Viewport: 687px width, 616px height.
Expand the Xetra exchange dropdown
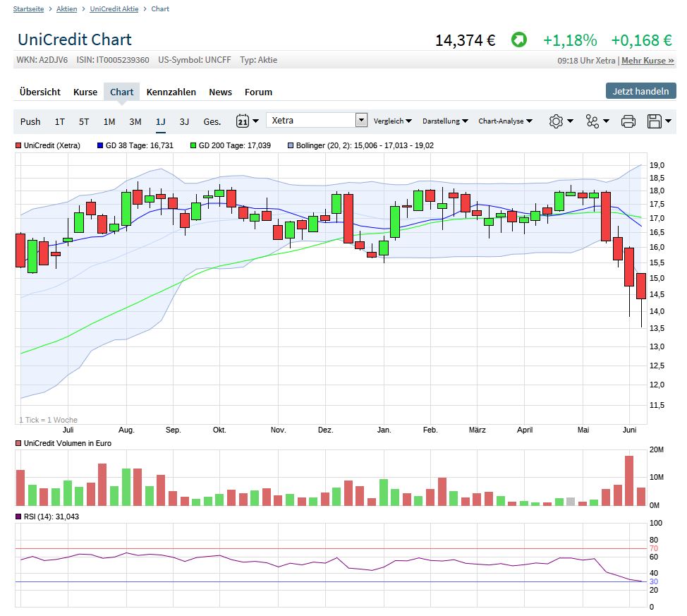tap(361, 121)
